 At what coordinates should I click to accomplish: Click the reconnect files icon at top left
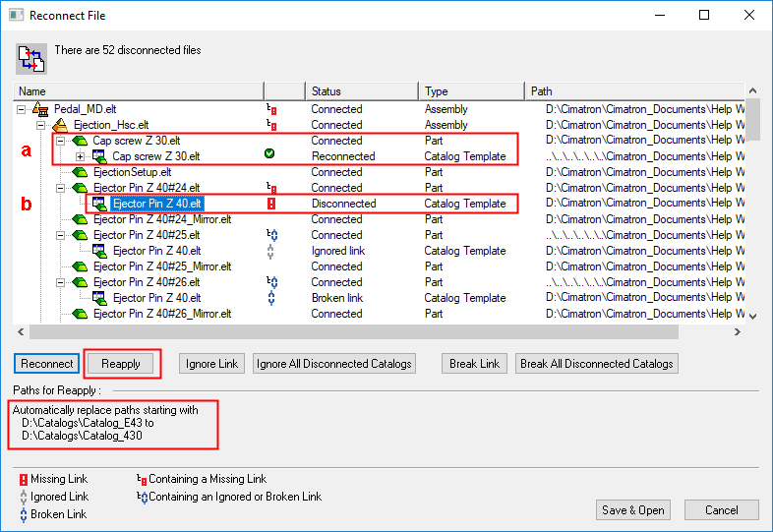pyautogui.click(x=31, y=59)
